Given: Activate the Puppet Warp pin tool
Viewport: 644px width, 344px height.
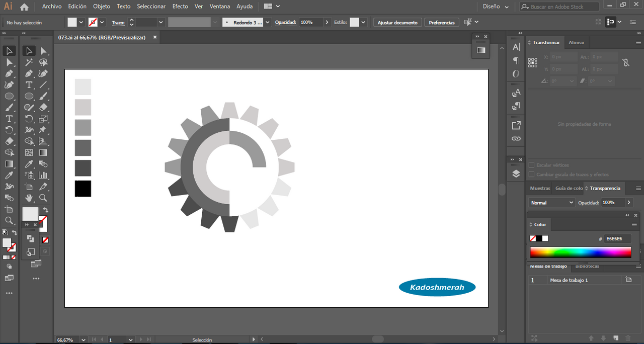Looking at the screenshot, I should tap(43, 130).
